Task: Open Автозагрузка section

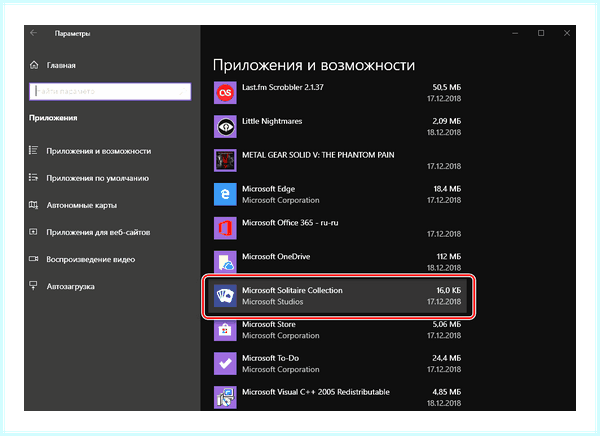Action: 70,287
